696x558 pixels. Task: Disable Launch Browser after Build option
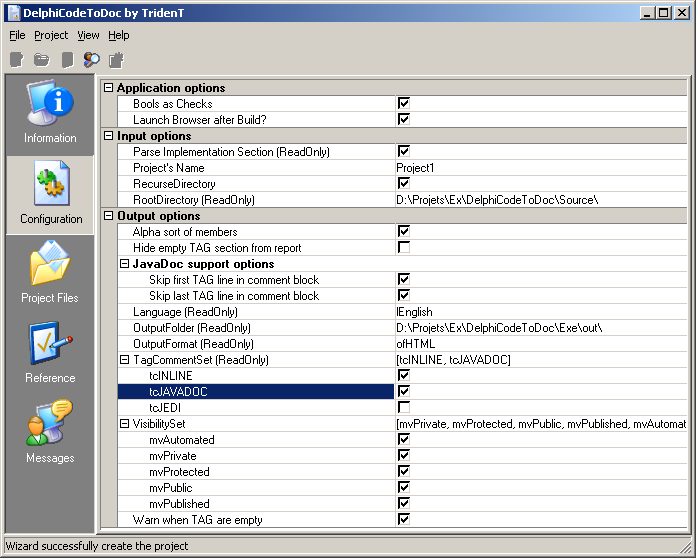[x=404, y=120]
